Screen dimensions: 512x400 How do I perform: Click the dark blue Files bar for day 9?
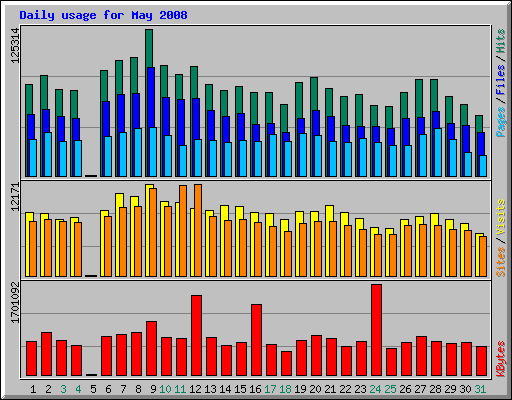pyautogui.click(x=151, y=97)
